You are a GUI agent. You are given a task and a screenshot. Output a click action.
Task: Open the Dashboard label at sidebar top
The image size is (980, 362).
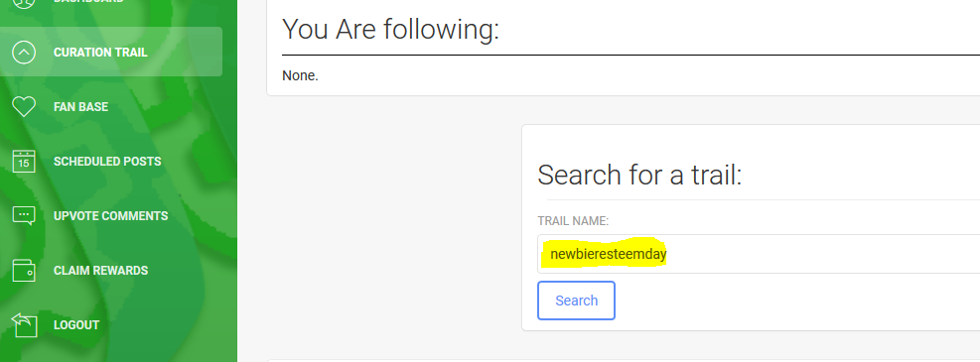(x=88, y=2)
